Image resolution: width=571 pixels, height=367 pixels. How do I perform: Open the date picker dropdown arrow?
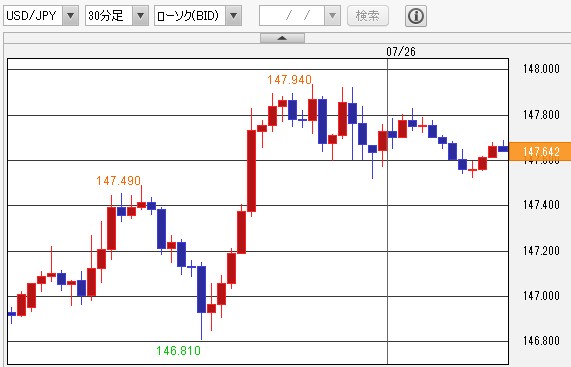point(332,16)
